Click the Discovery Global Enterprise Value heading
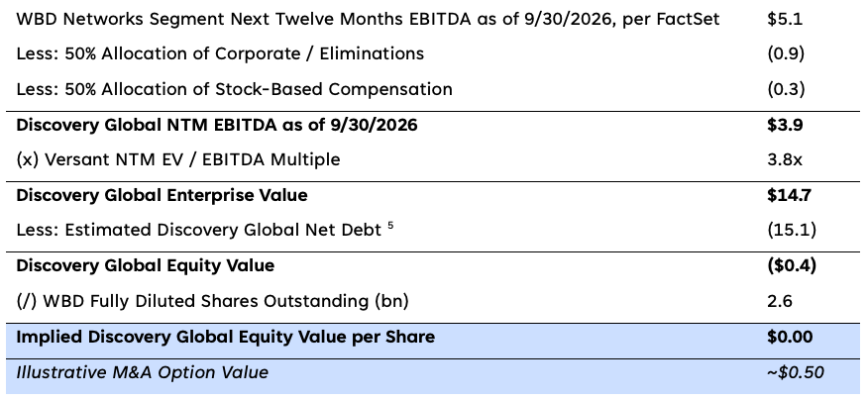Image resolution: width=868 pixels, height=400 pixels. point(162,195)
